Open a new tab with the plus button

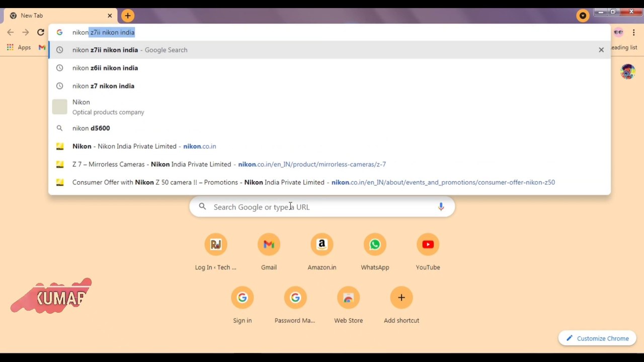[x=128, y=16]
